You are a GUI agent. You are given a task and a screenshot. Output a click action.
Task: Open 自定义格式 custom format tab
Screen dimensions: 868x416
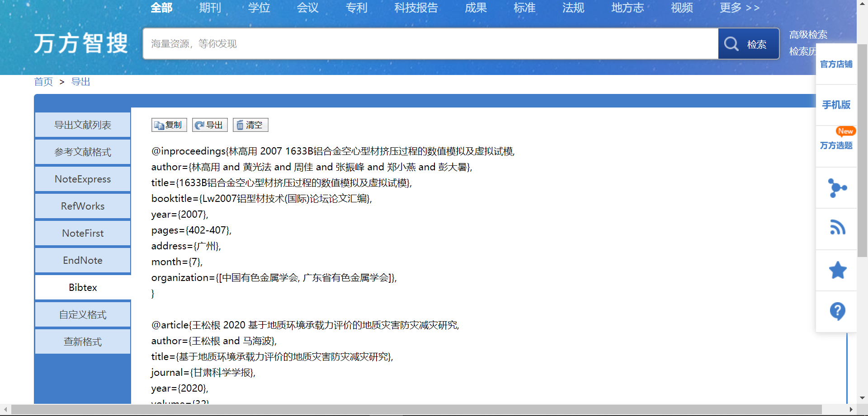tap(83, 314)
